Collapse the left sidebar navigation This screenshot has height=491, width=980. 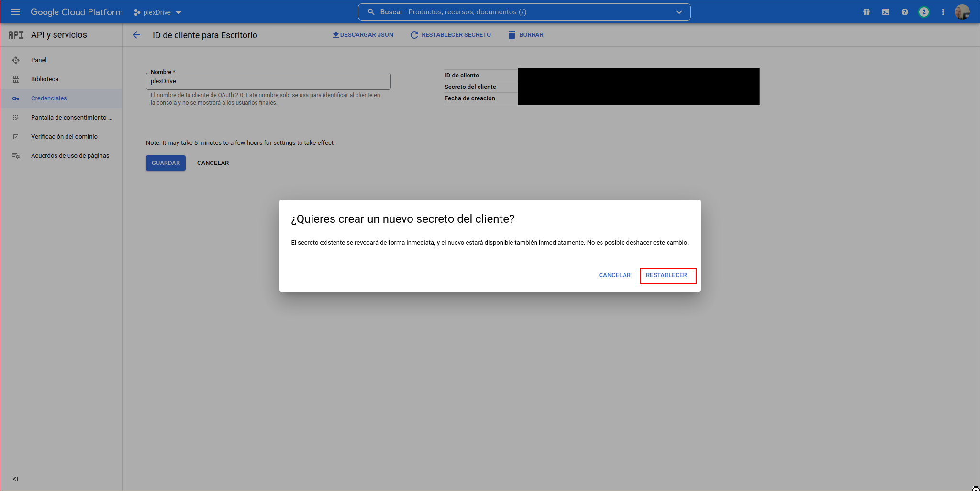(15, 479)
